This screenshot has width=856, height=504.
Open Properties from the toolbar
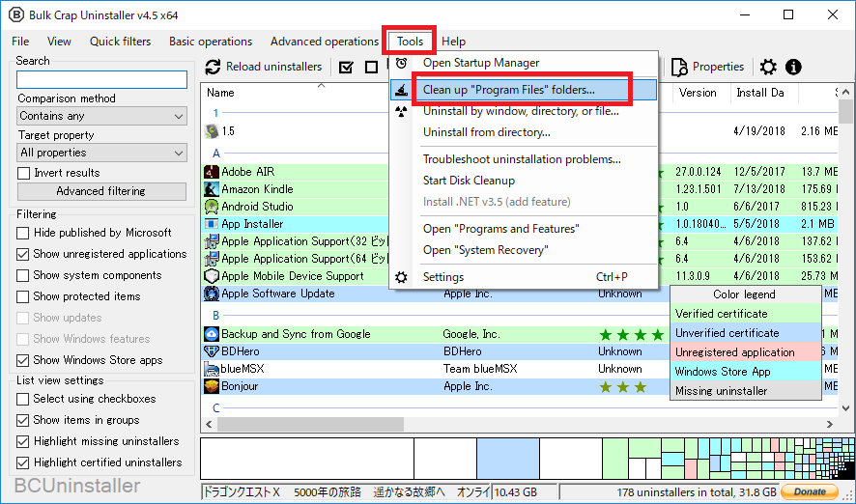click(x=707, y=67)
